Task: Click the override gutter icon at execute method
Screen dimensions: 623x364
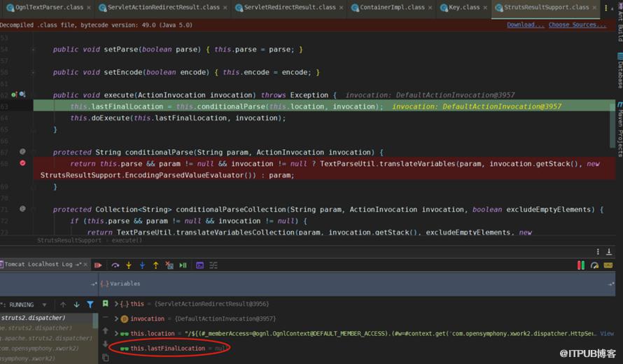Action: click(x=14, y=94)
